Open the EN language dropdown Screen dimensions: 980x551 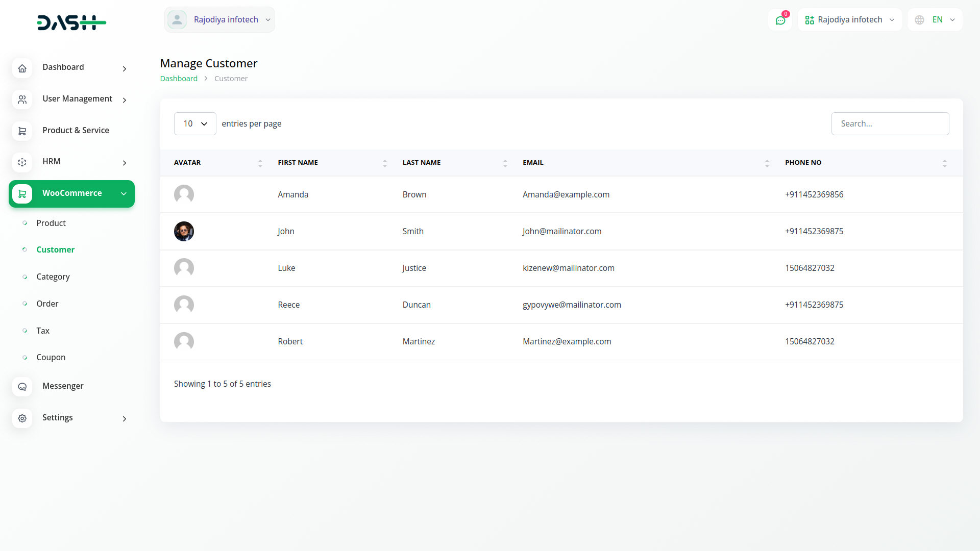(x=935, y=20)
